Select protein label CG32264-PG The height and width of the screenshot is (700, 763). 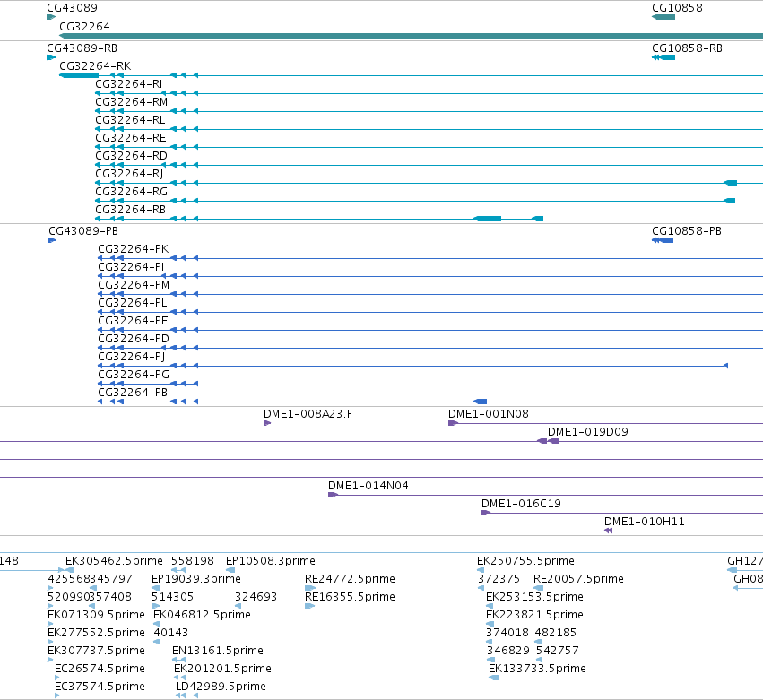point(134,375)
